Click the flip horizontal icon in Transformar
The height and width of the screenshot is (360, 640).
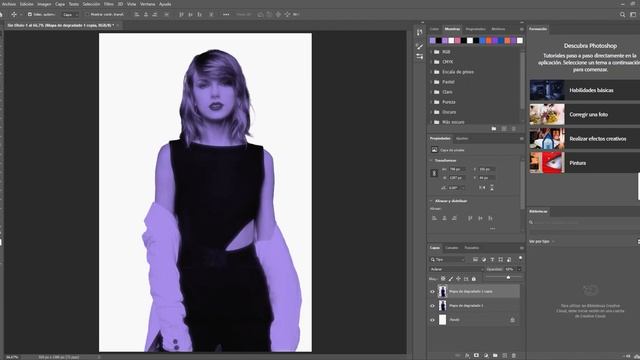click(x=482, y=188)
